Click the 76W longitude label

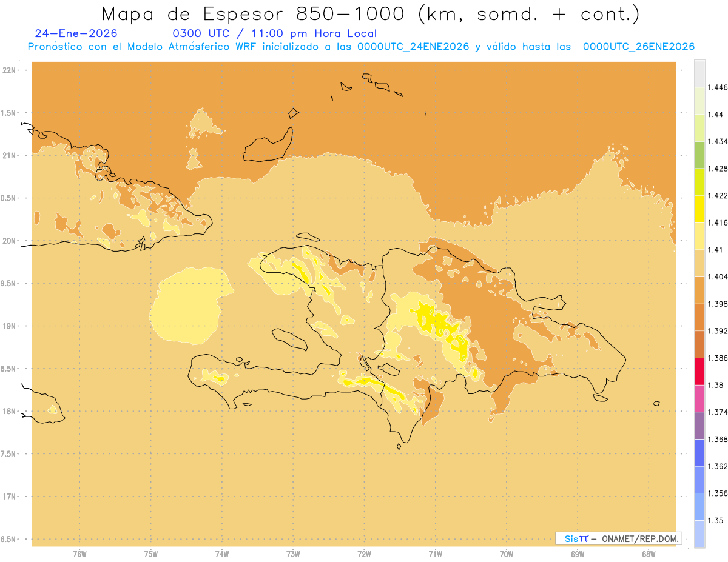[79, 554]
